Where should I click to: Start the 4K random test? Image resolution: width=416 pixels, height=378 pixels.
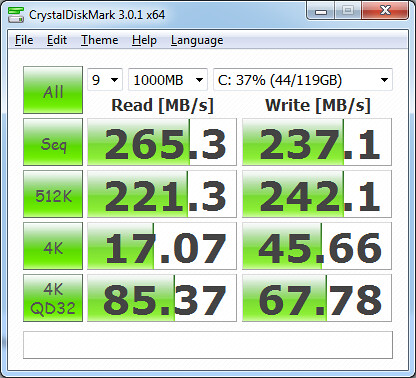coord(53,246)
